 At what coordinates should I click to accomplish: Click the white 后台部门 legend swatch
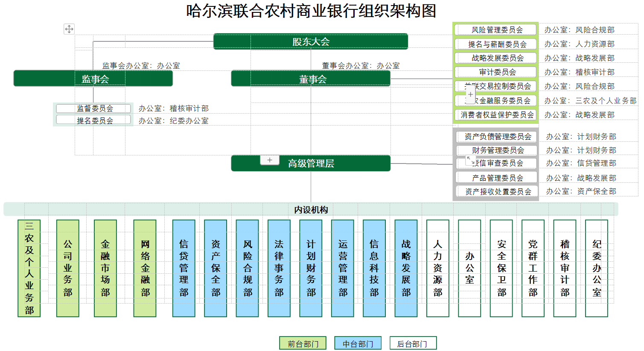pos(413,343)
